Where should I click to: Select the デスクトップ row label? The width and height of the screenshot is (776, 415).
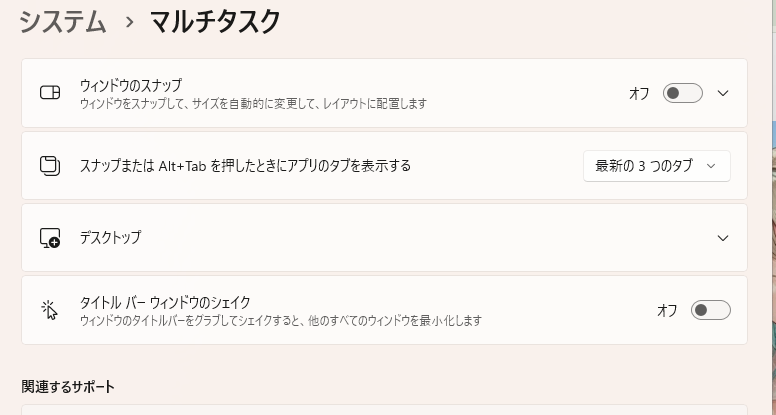click(111, 238)
